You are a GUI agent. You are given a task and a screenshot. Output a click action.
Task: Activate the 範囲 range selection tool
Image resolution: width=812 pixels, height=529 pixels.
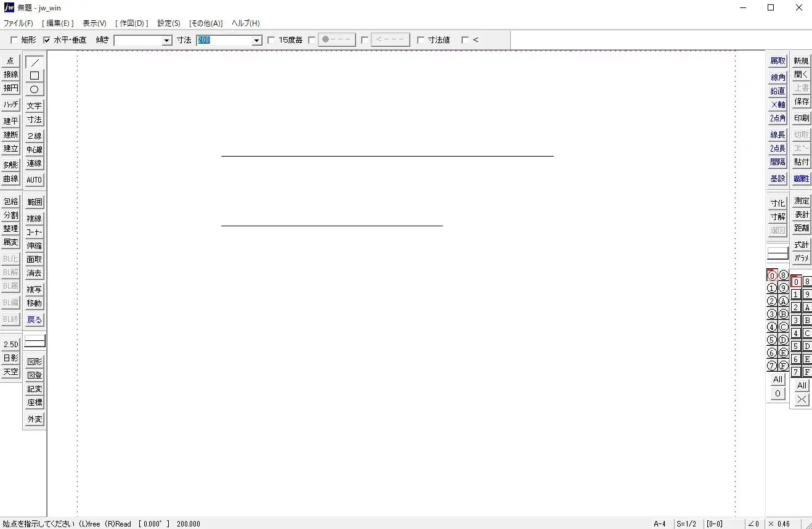(35, 202)
